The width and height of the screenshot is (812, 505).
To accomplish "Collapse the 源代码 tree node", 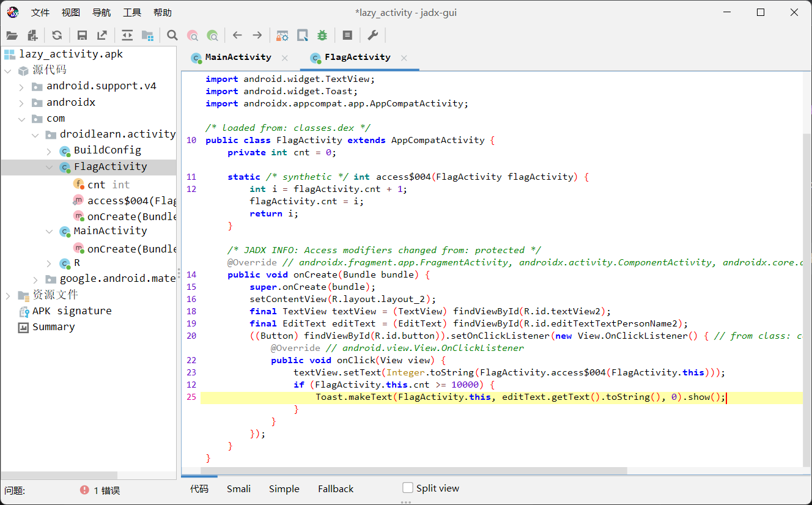I will (x=8, y=70).
